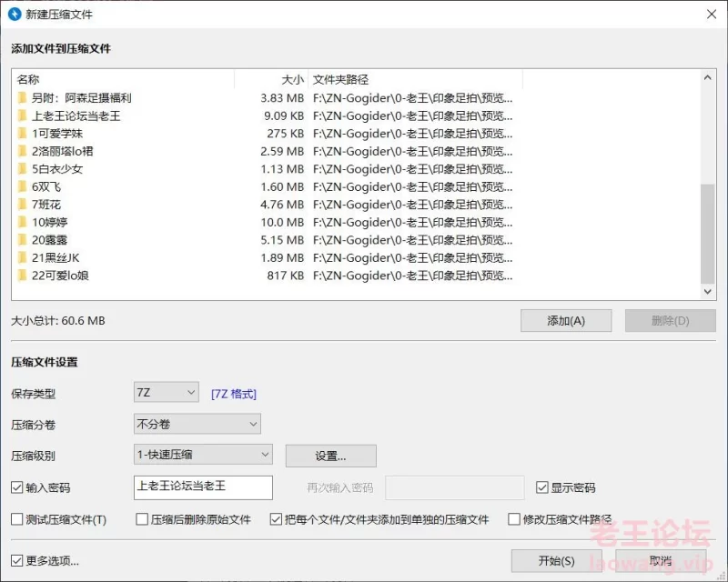Viewport: 728px width, 582px height.
Task: Open the 保存类型 7Z dropdown
Action: point(166,393)
